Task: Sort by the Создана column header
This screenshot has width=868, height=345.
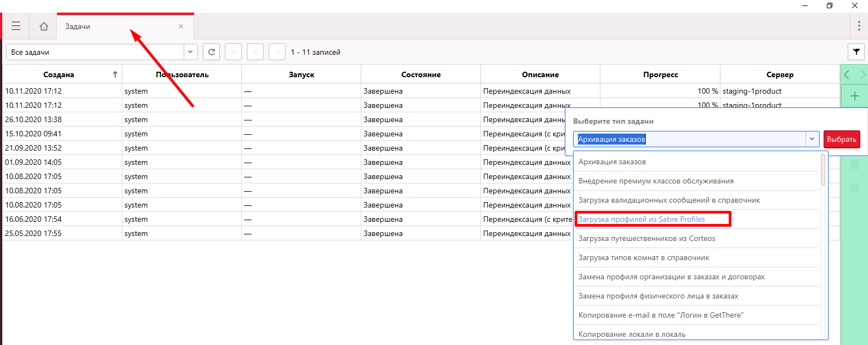Action: pos(59,74)
